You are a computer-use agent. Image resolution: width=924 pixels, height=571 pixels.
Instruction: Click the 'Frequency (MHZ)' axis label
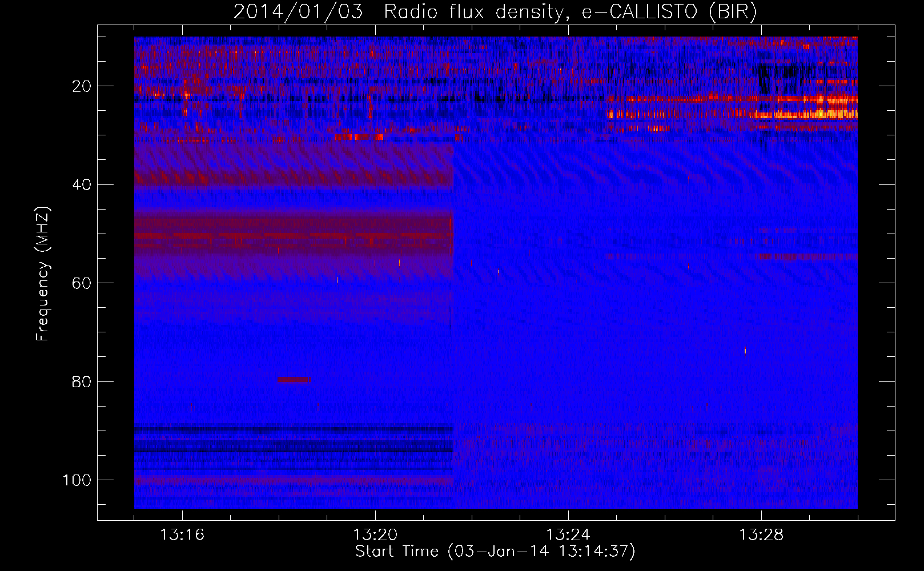pos(43,274)
